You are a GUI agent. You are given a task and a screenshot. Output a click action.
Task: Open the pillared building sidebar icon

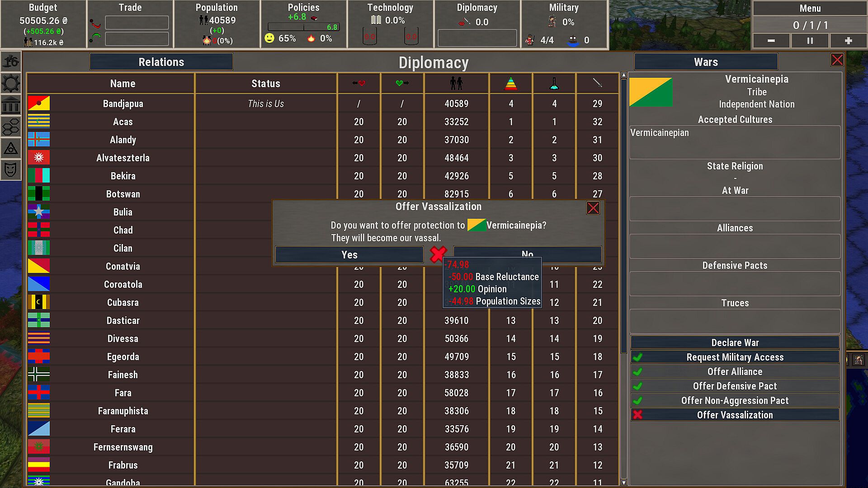coord(11,105)
